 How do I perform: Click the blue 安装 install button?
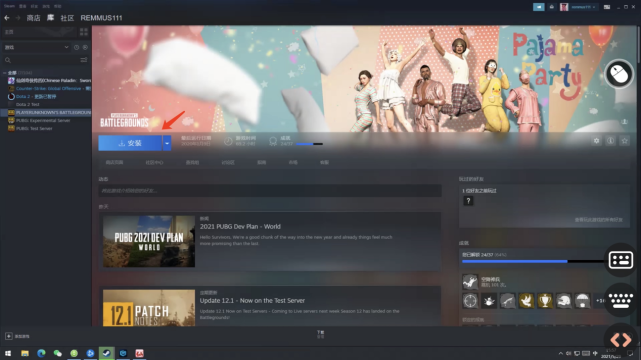(x=130, y=143)
